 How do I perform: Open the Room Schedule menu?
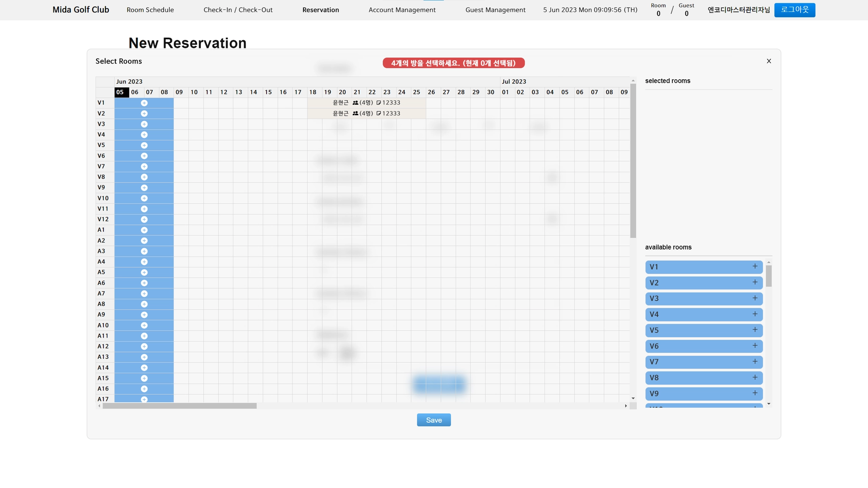click(x=150, y=10)
